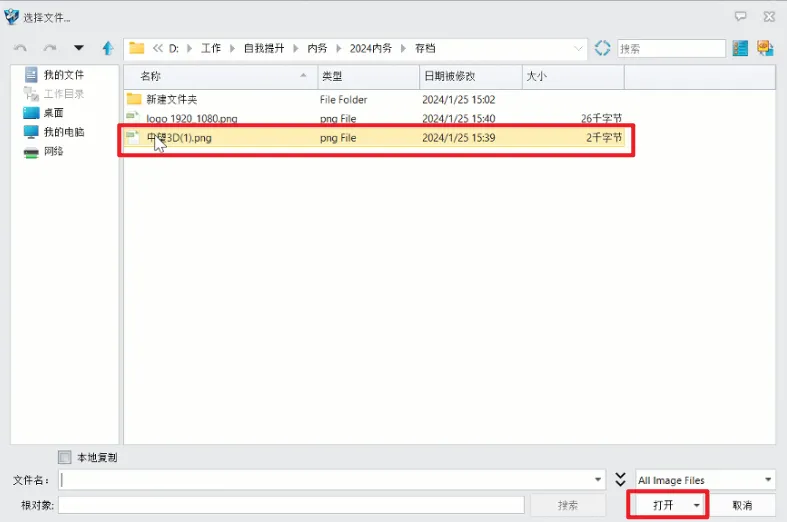
Task: Click the rightmost toolbar icon after the view icon
Action: [765, 48]
